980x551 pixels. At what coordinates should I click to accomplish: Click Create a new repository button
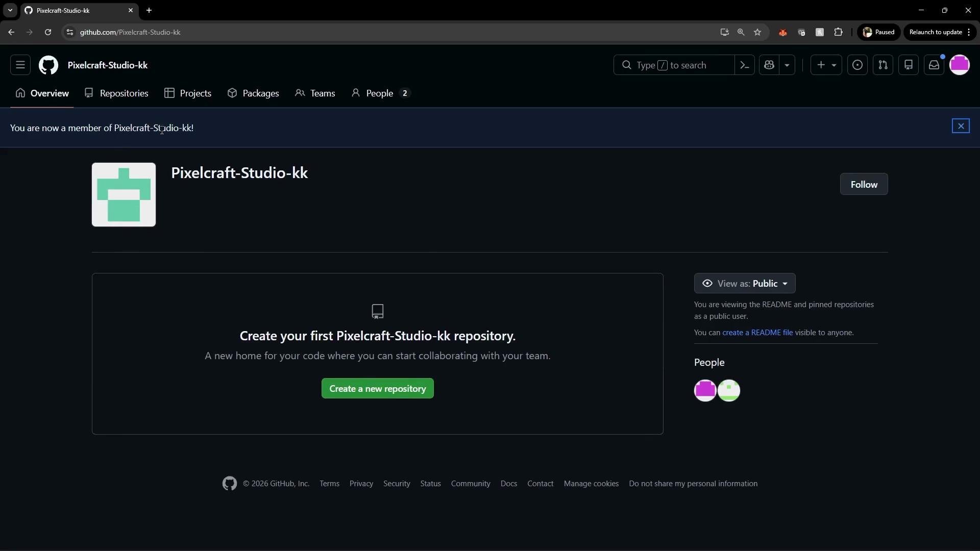(378, 388)
